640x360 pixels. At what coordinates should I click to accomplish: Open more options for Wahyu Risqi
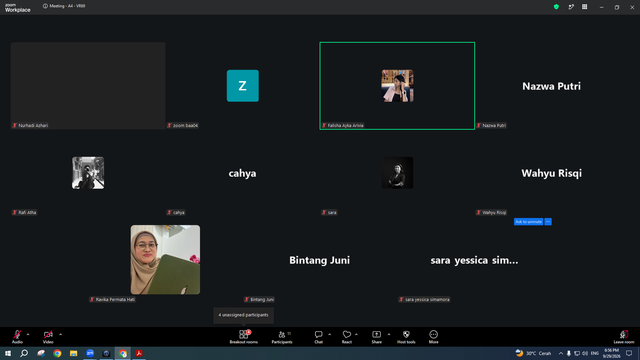tap(548, 222)
